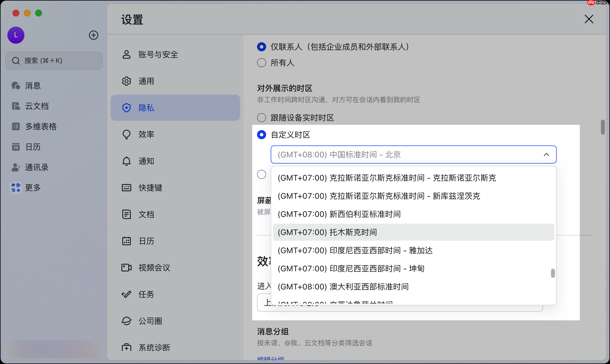Click the 系统诊断 medical kit icon
The image size is (610, 364).
[x=127, y=348]
